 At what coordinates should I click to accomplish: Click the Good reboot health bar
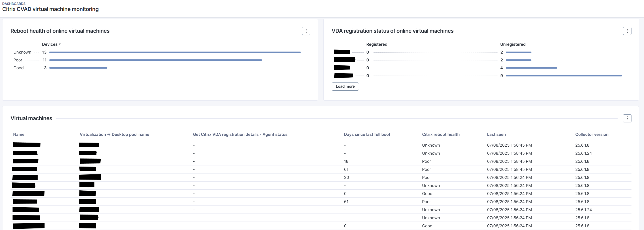(x=78, y=68)
